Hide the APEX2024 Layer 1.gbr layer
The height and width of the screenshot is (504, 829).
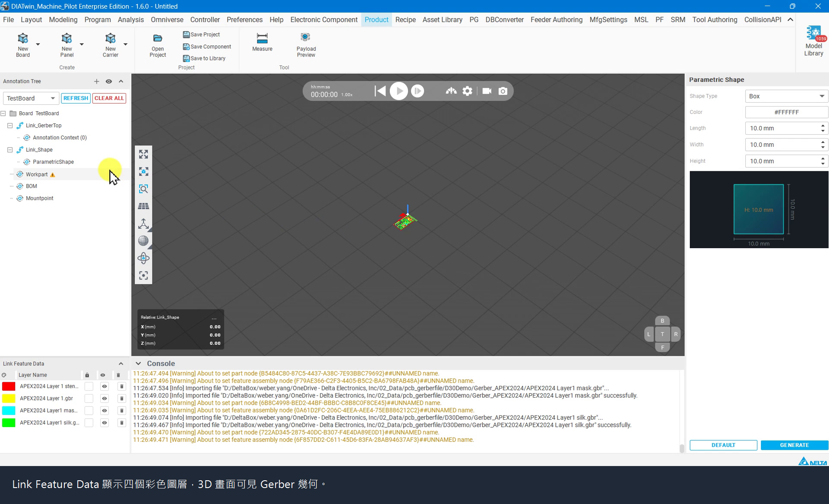104,398
